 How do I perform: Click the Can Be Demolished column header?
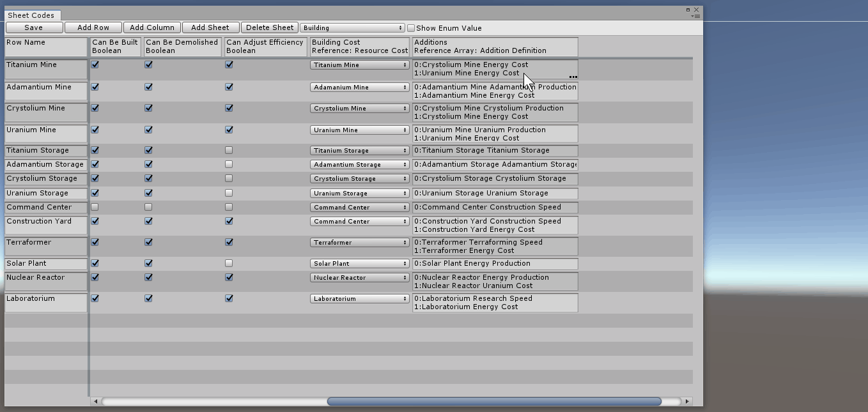tap(183, 47)
